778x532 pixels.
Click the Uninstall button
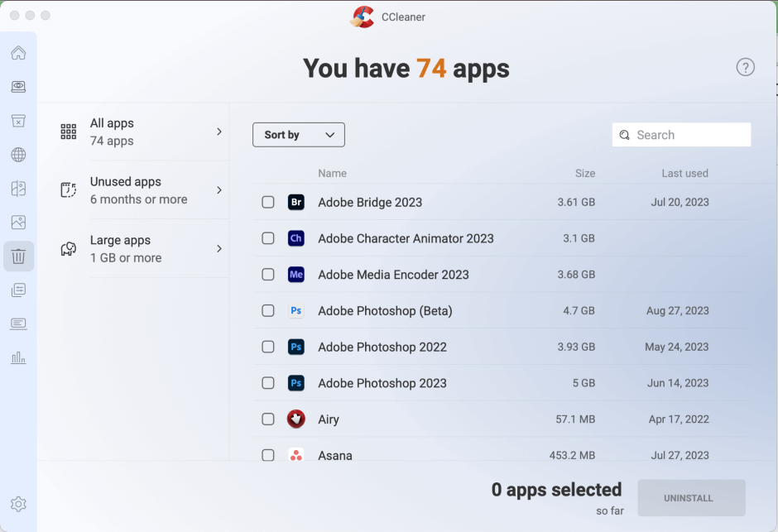[692, 498]
